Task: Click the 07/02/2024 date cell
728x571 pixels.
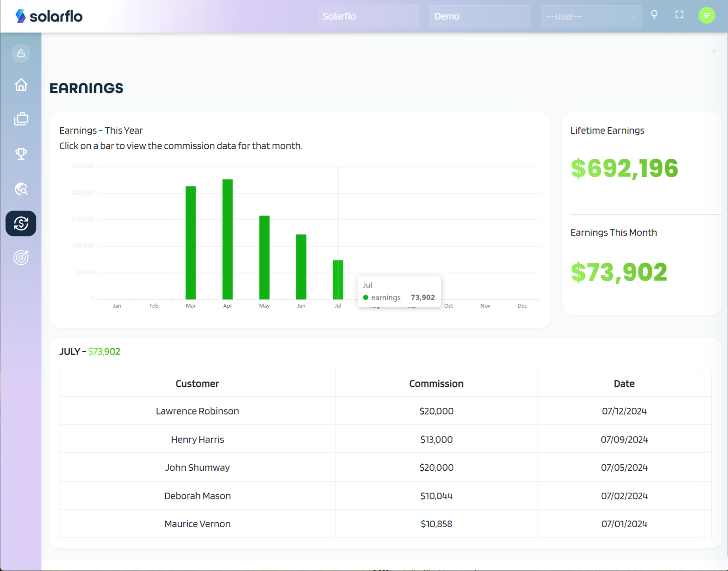Action: [x=624, y=496]
